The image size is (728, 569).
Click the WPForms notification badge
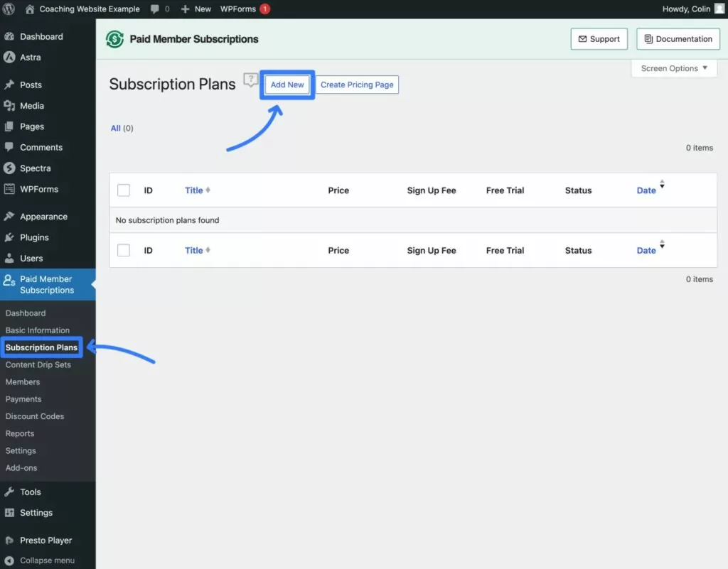[264, 9]
